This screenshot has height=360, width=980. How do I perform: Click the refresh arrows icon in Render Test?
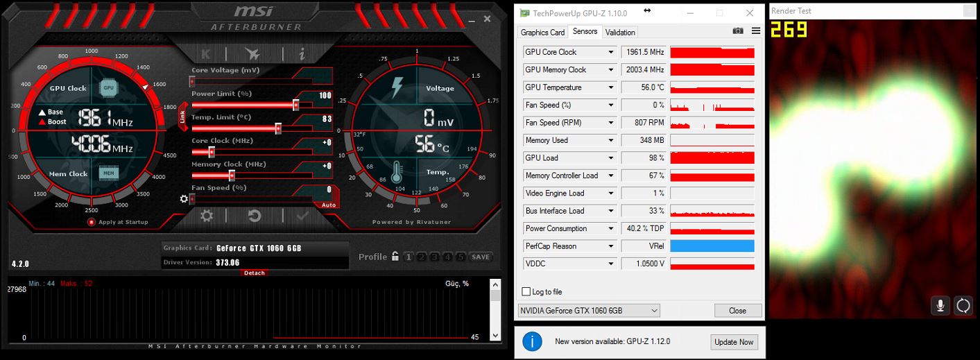point(963,305)
